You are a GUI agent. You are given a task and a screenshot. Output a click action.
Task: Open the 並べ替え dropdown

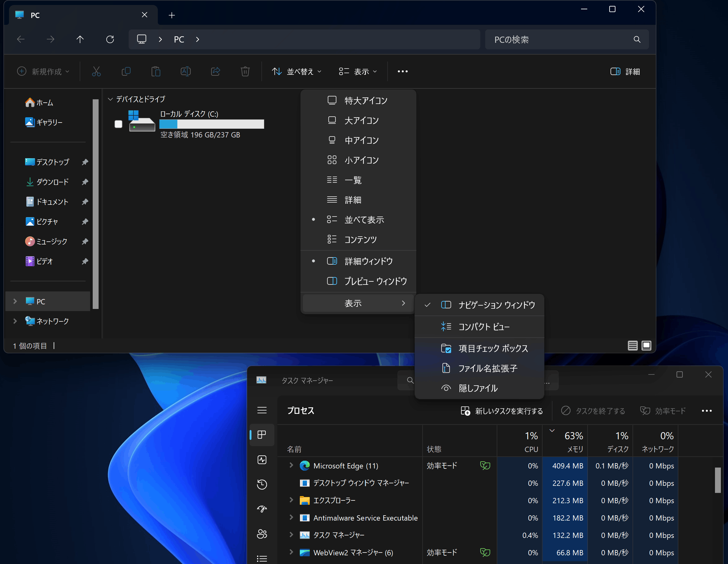click(296, 71)
